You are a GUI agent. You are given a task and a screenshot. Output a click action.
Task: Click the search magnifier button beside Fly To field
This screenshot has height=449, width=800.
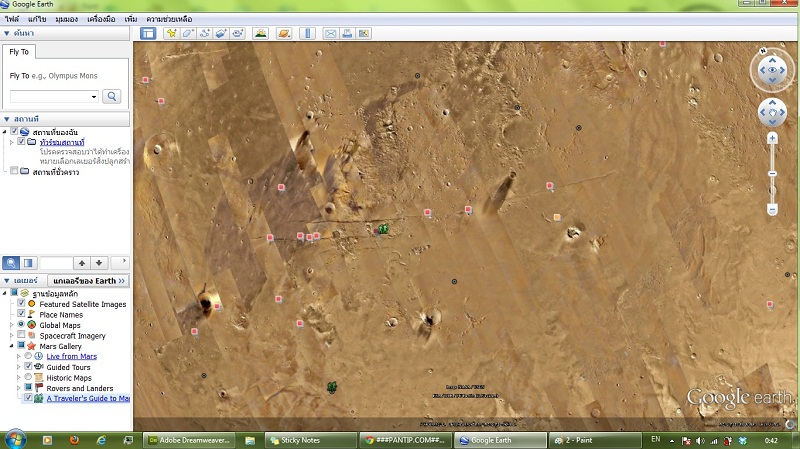[x=112, y=96]
